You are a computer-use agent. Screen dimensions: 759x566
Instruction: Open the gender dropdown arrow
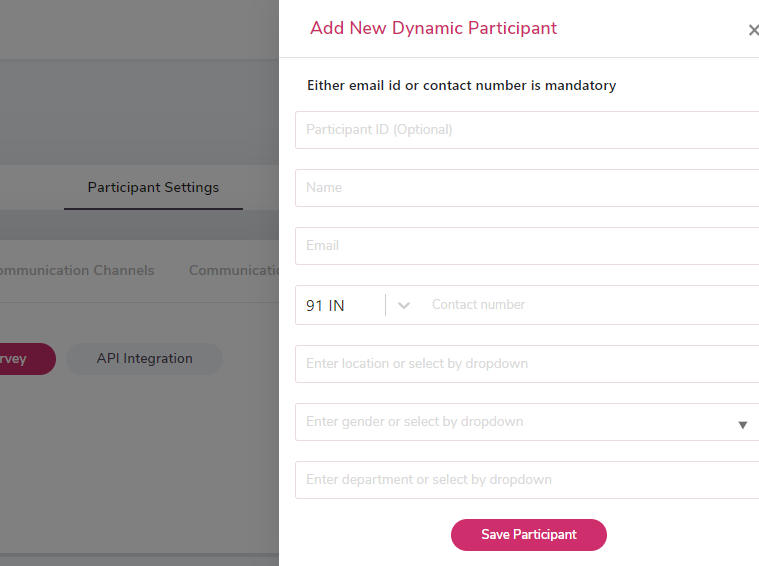click(743, 424)
